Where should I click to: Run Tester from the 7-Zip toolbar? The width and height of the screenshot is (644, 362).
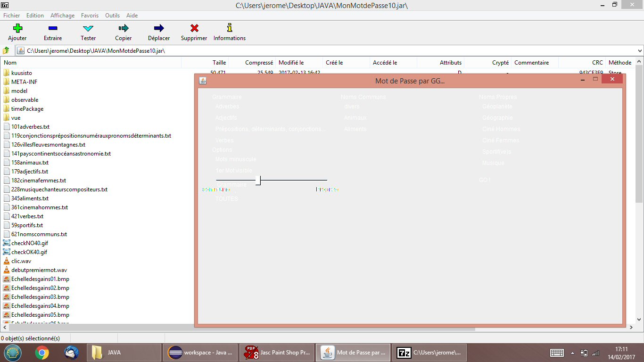point(88,28)
